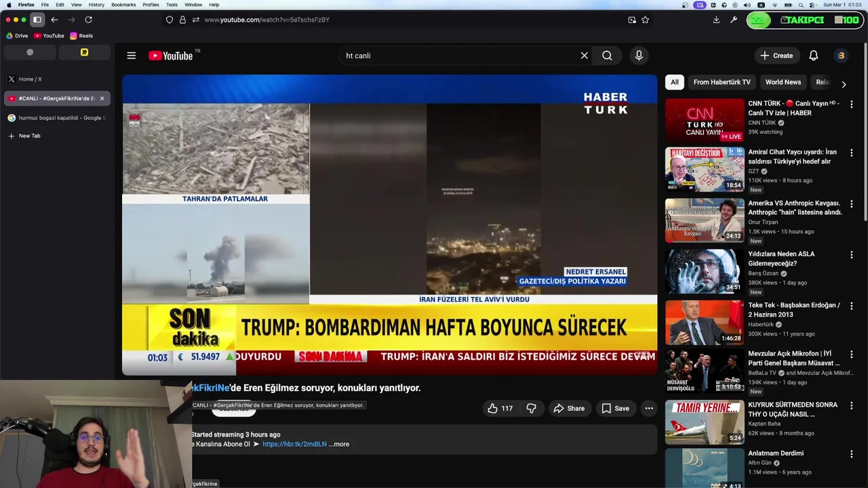This screenshot has height=488, width=868.
Task: Open Amiral Cihat Yaycı video title
Action: coord(792,157)
